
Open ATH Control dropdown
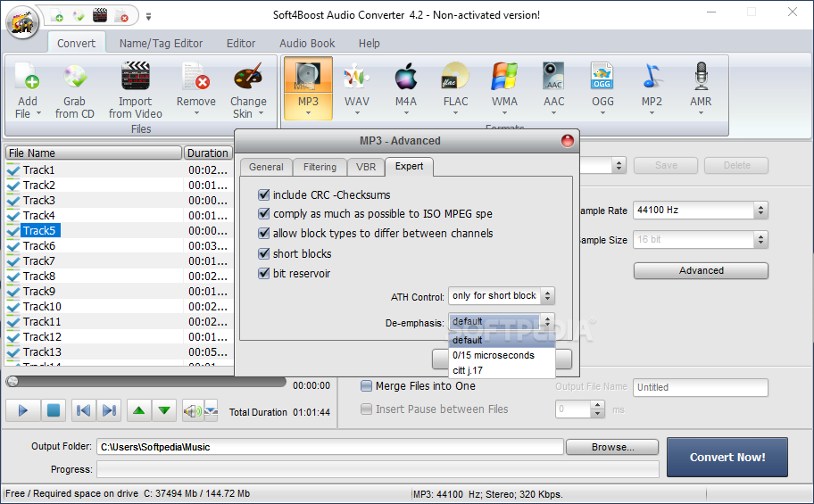[547, 296]
